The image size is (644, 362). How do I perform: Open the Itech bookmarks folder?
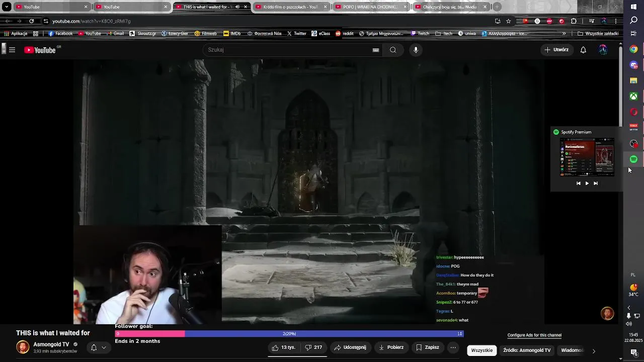444,34
